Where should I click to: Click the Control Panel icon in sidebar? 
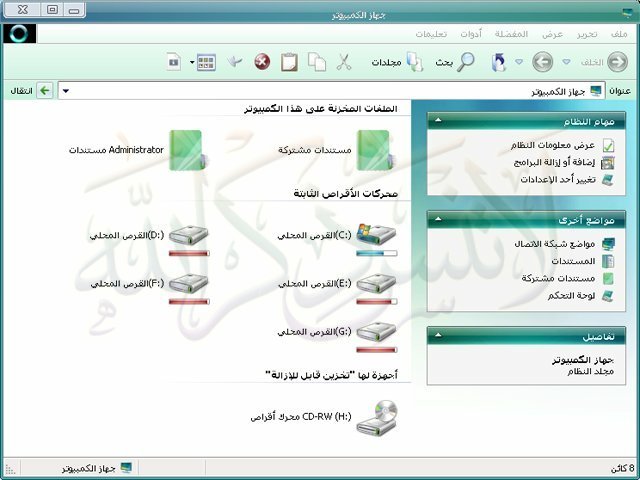608,296
